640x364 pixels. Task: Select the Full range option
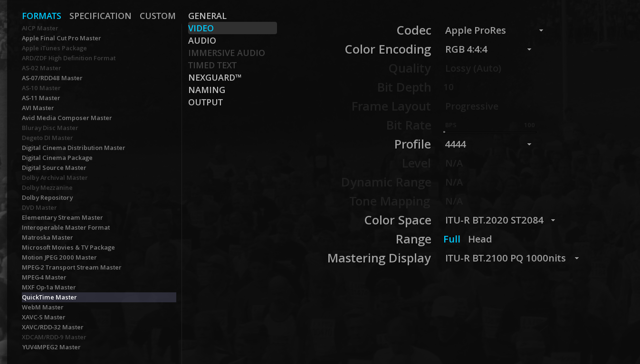pos(451,240)
